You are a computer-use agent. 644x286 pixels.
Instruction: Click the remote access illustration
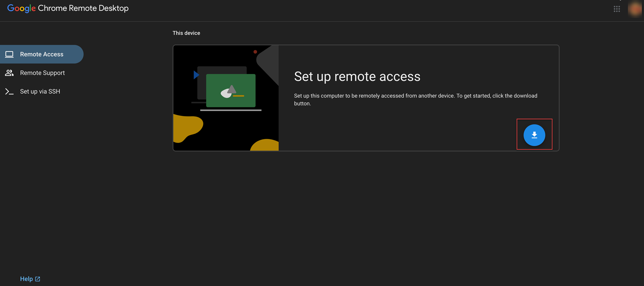coord(226,98)
